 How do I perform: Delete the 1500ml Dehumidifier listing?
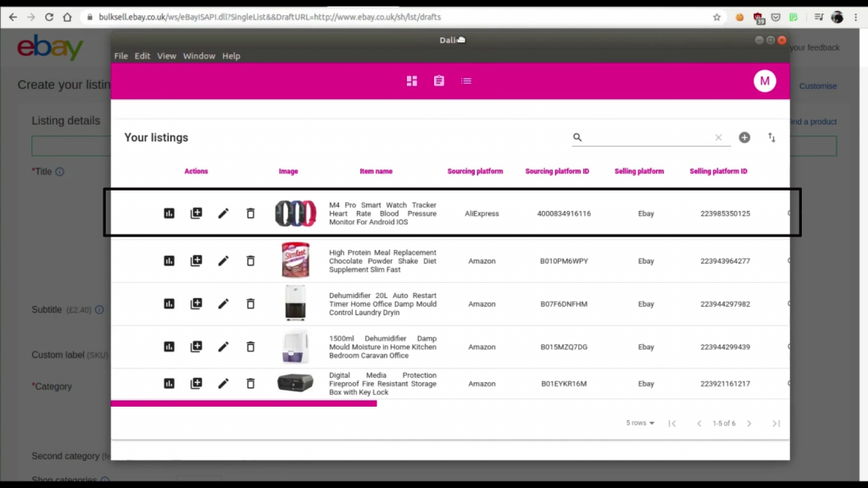point(250,347)
